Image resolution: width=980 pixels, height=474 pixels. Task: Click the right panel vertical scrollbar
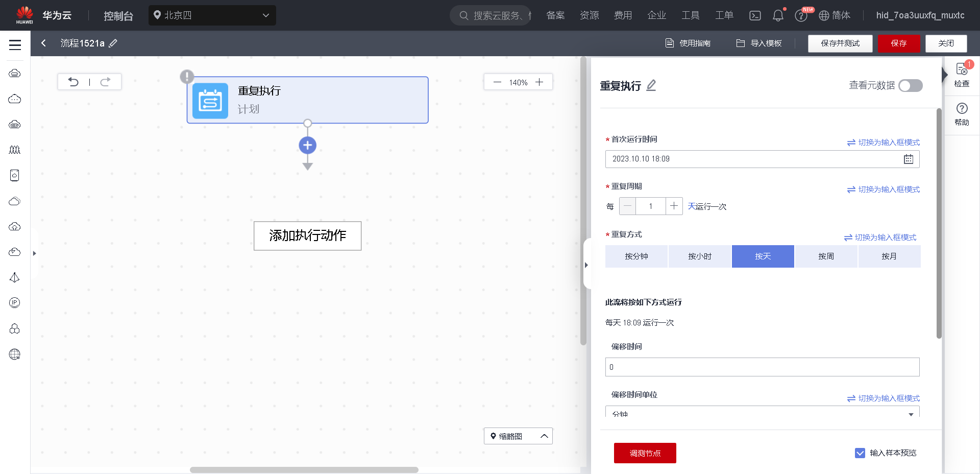click(x=939, y=223)
